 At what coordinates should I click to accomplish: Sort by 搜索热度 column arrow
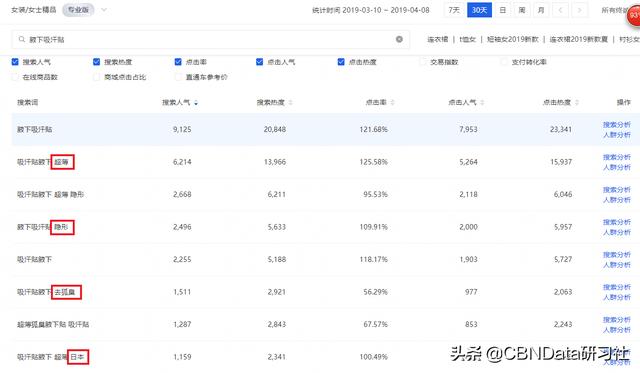point(291,102)
